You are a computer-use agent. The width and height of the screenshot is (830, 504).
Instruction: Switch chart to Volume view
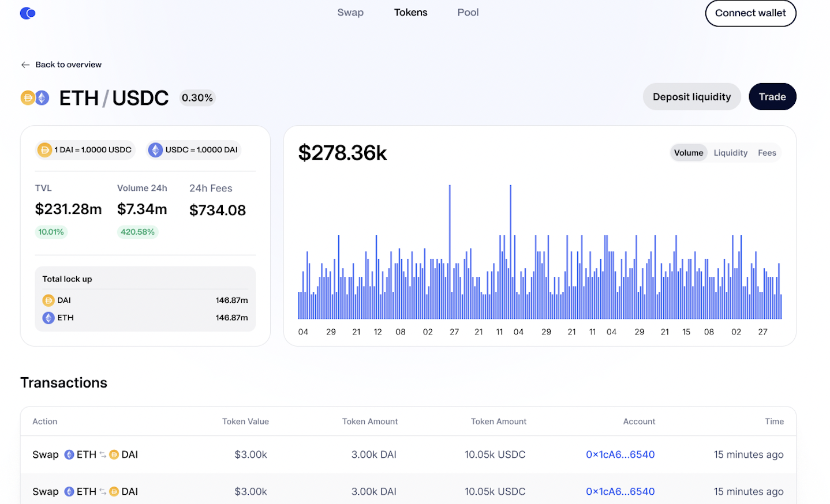tap(688, 153)
